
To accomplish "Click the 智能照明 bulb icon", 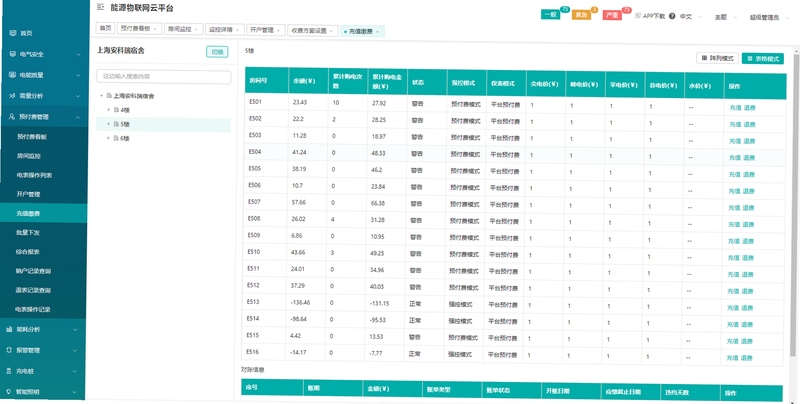I will (8, 392).
